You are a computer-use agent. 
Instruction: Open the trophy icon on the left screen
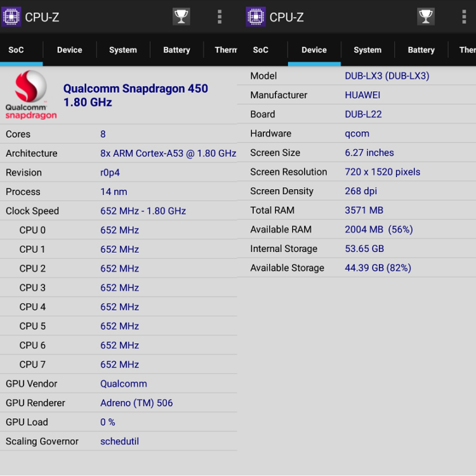click(x=182, y=17)
